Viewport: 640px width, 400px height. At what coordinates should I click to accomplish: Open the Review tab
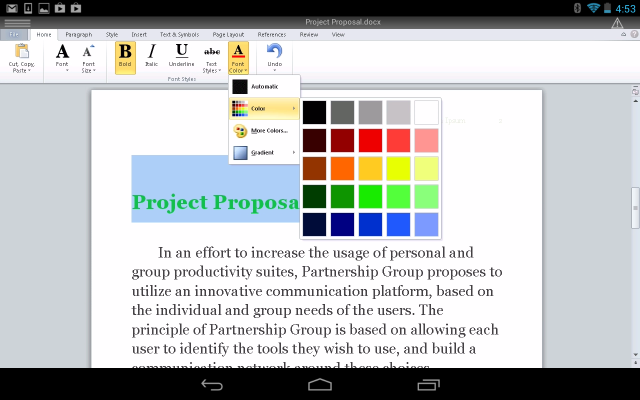click(x=309, y=35)
